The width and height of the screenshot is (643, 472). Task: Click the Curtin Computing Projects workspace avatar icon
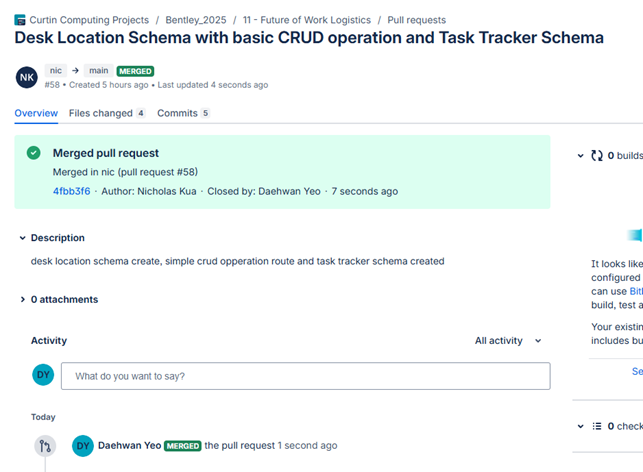21,20
